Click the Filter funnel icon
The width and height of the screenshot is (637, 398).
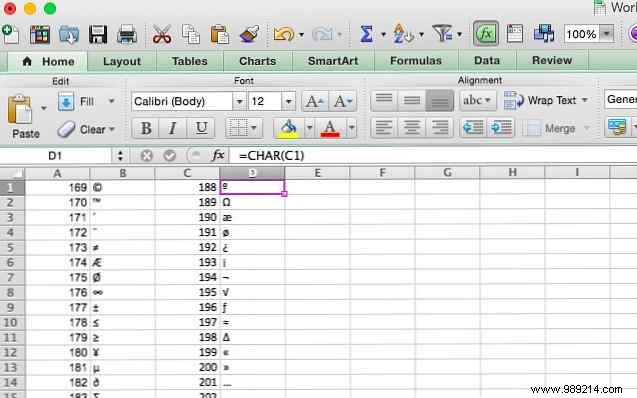443,34
